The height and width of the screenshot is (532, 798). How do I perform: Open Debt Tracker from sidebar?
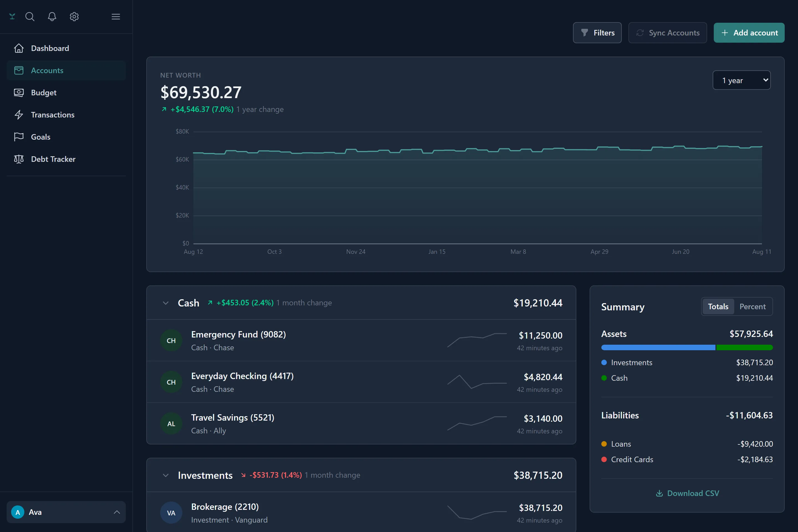pyautogui.click(x=66, y=159)
